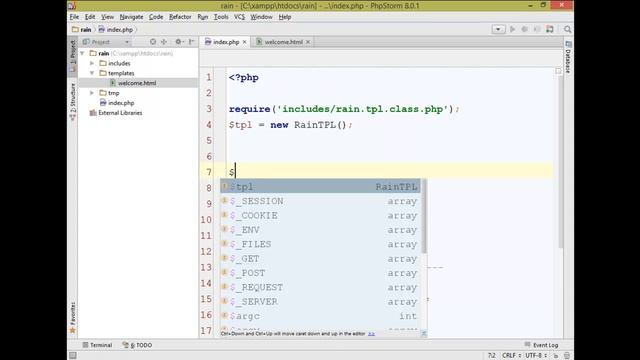Click the scroll from source target icon
640x360 pixels.
(153, 42)
